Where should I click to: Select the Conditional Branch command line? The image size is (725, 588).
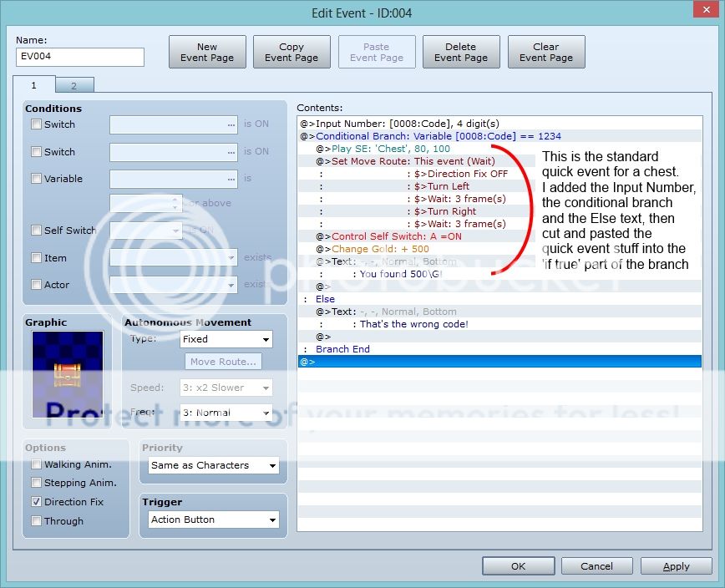pyautogui.click(x=439, y=136)
